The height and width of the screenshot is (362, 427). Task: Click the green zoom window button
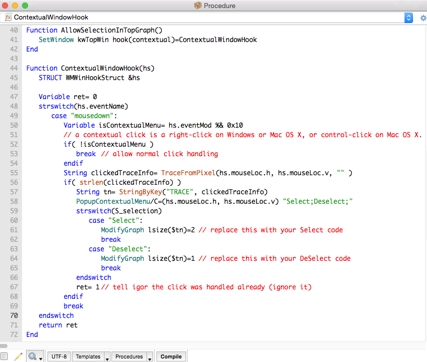tap(25, 6)
